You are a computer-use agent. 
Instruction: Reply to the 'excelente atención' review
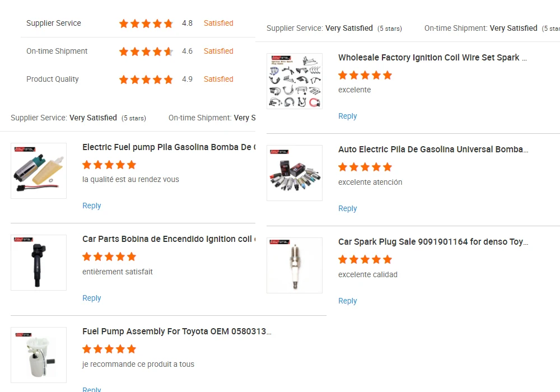348,209
